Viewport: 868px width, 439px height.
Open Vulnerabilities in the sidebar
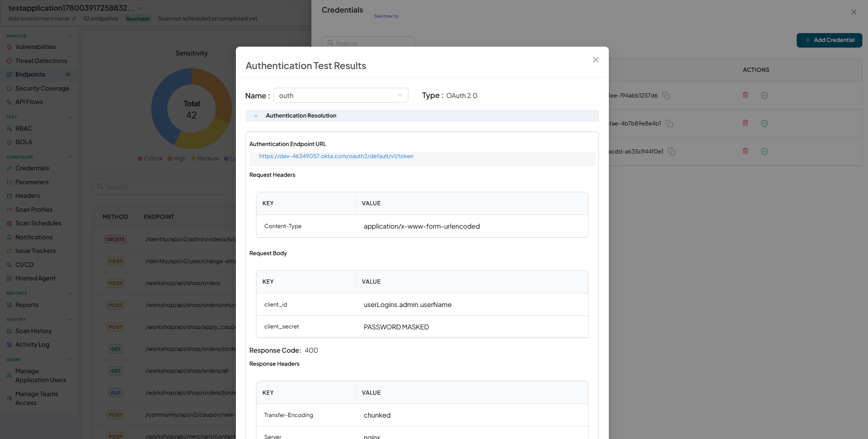pyautogui.click(x=35, y=47)
